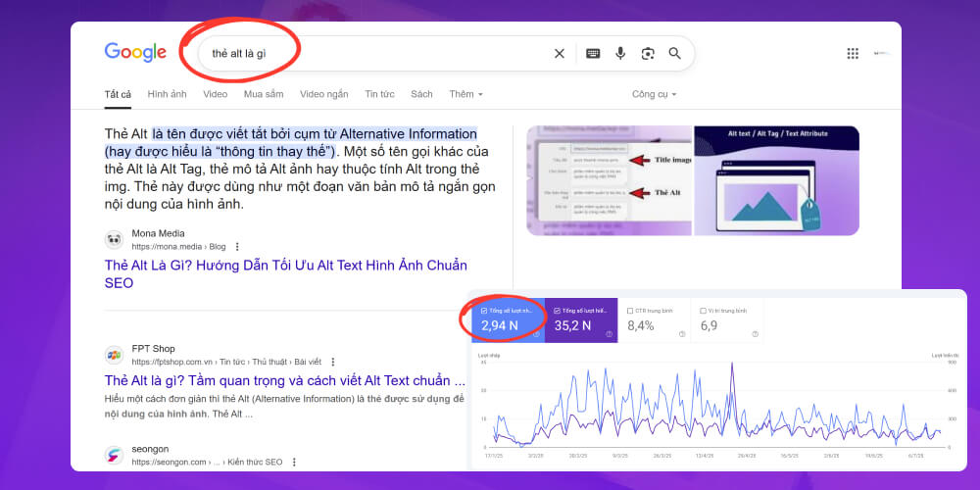Open help icon on total clicks card
This screenshot has width=980, height=490.
click(536, 334)
